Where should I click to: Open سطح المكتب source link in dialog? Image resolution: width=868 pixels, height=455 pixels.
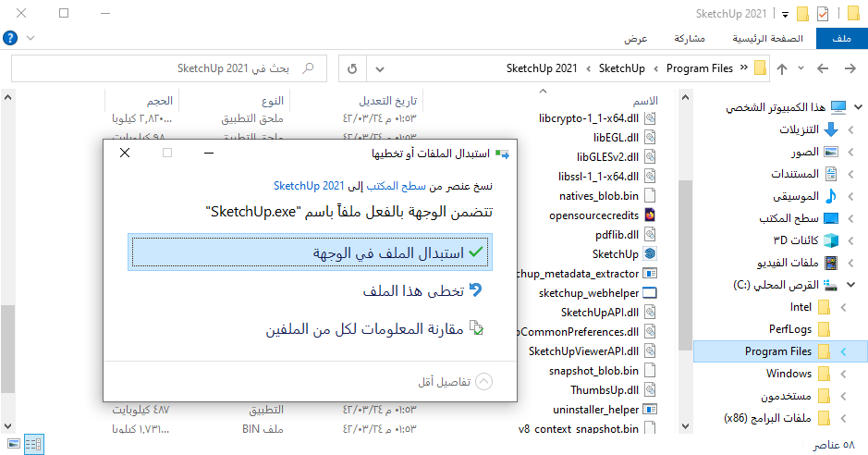pos(397,186)
